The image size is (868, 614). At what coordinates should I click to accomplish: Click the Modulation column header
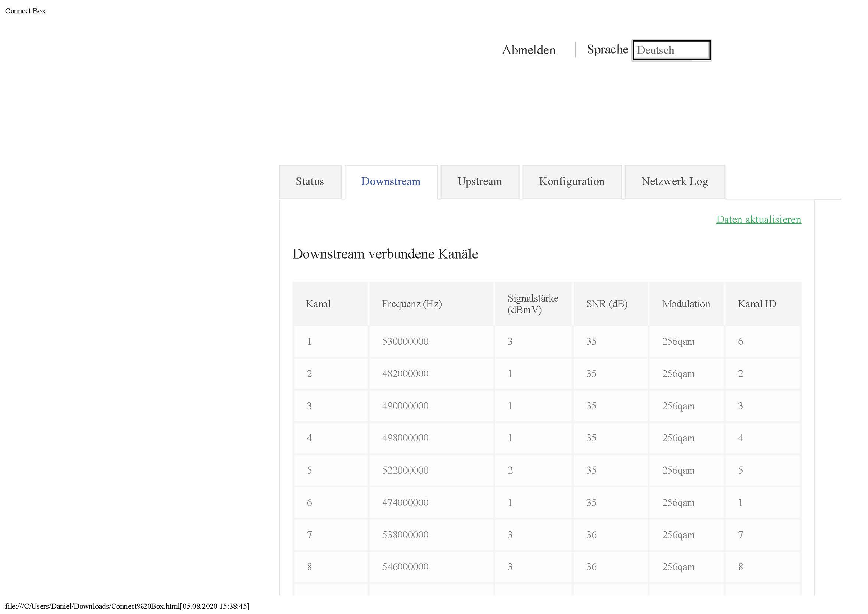[686, 304]
